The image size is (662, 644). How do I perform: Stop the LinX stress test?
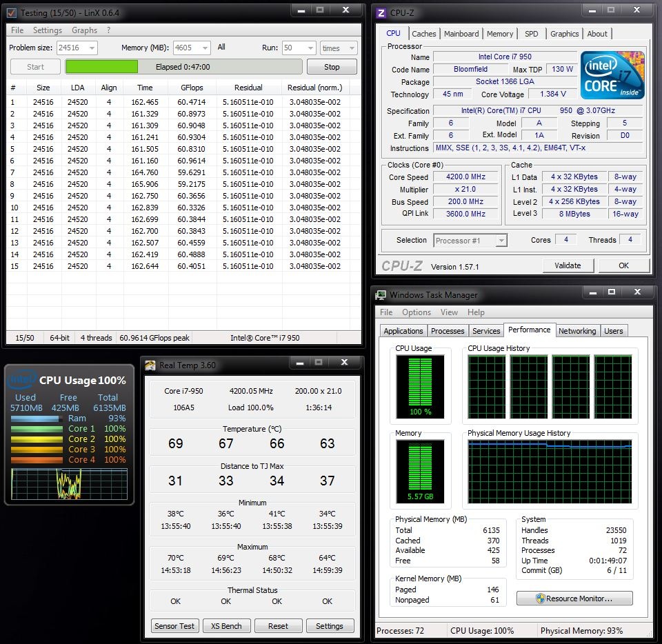click(x=332, y=67)
